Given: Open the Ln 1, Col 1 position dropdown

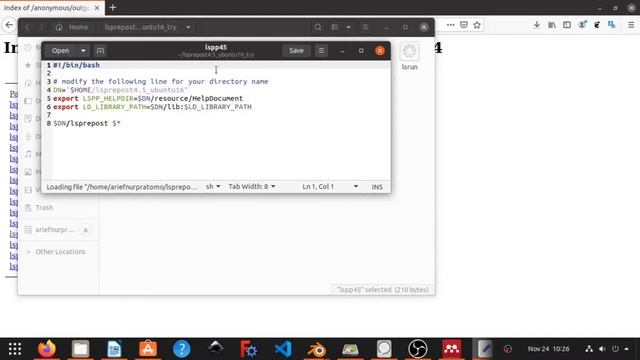Looking at the screenshot, I should point(330,187).
